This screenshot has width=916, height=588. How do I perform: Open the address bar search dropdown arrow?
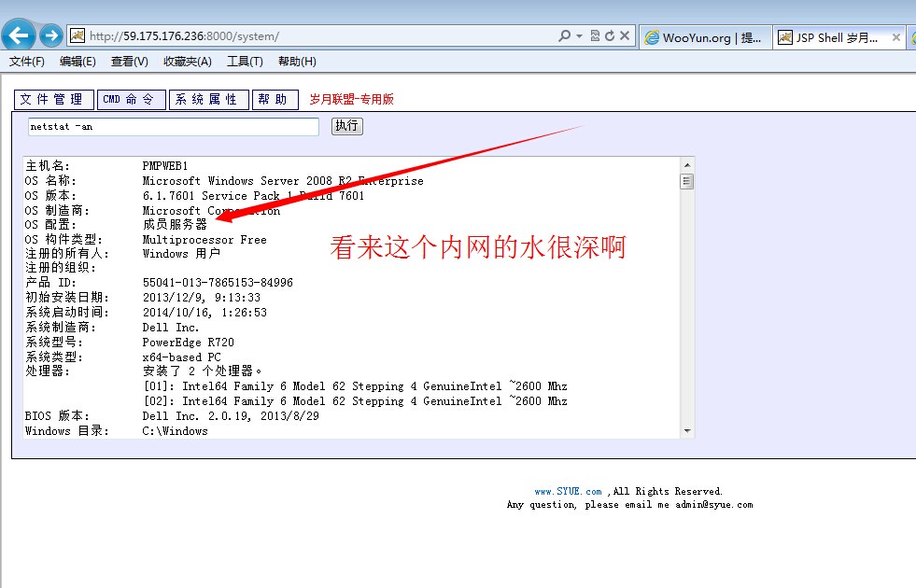coord(579,36)
